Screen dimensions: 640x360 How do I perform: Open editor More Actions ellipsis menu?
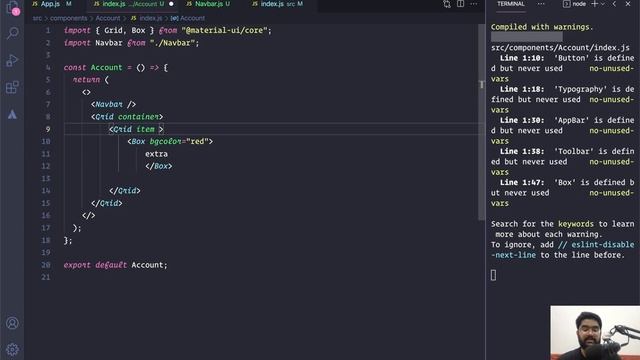coord(473,4)
